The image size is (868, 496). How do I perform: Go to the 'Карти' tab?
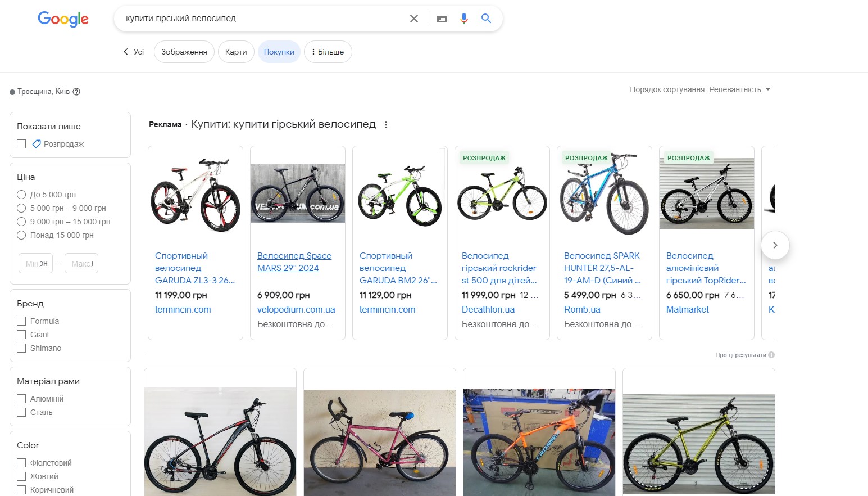coord(236,52)
